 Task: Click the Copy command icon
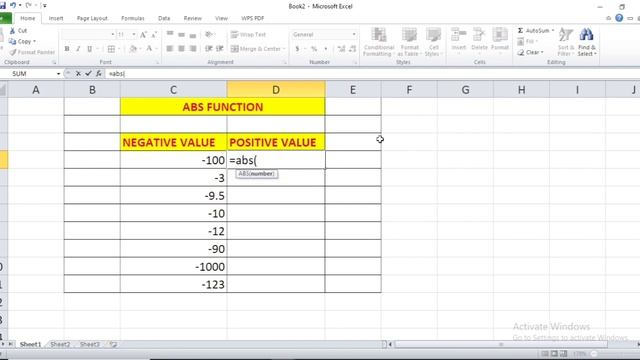click(x=12, y=41)
